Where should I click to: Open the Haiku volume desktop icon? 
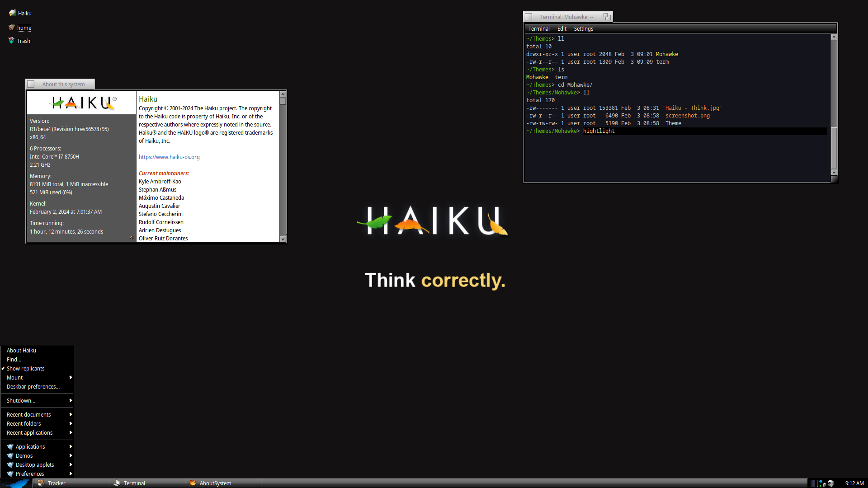[13, 13]
